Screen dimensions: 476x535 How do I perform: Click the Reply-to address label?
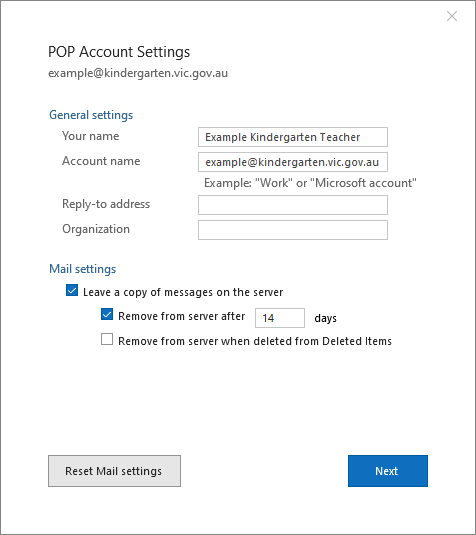pos(106,204)
